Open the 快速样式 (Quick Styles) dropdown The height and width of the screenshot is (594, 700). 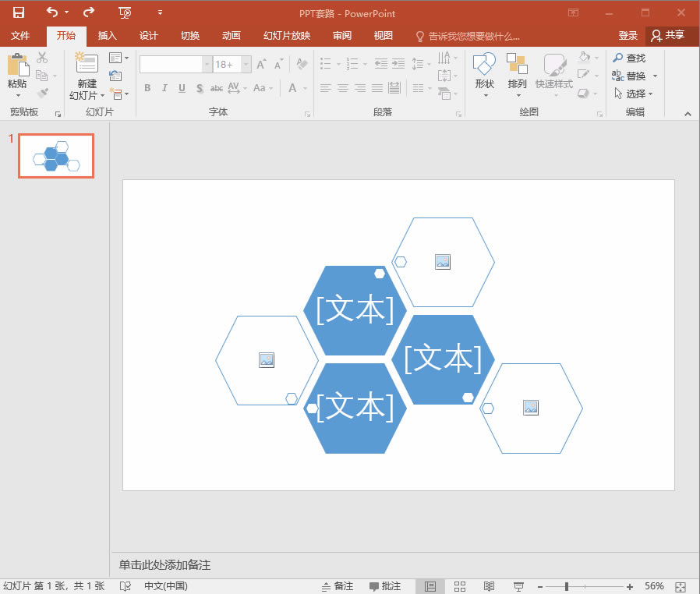click(553, 76)
